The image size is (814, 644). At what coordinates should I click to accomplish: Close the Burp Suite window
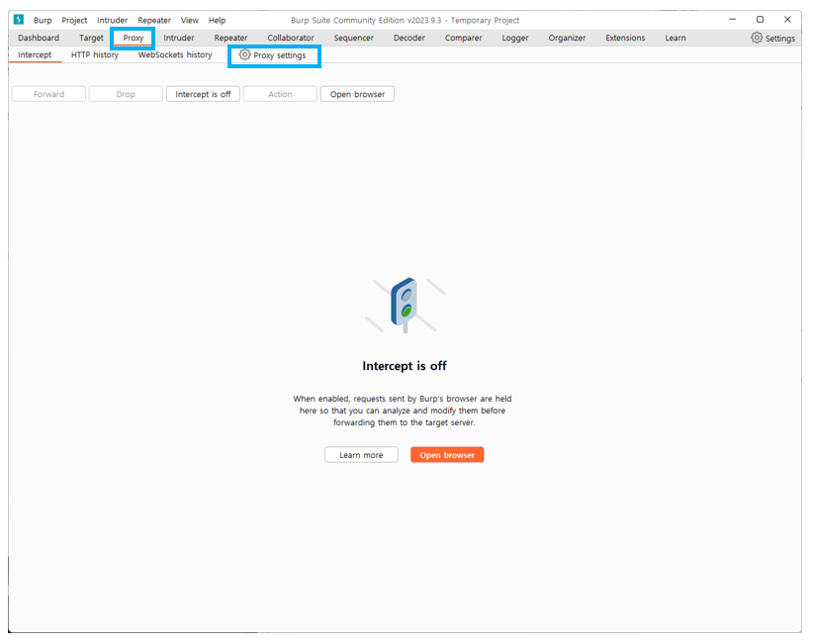click(x=787, y=19)
